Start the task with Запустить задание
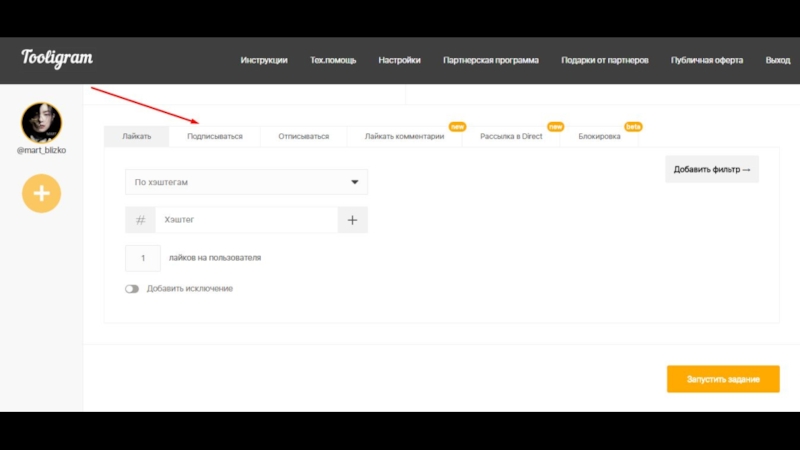The height and width of the screenshot is (450, 800). pyautogui.click(x=723, y=379)
